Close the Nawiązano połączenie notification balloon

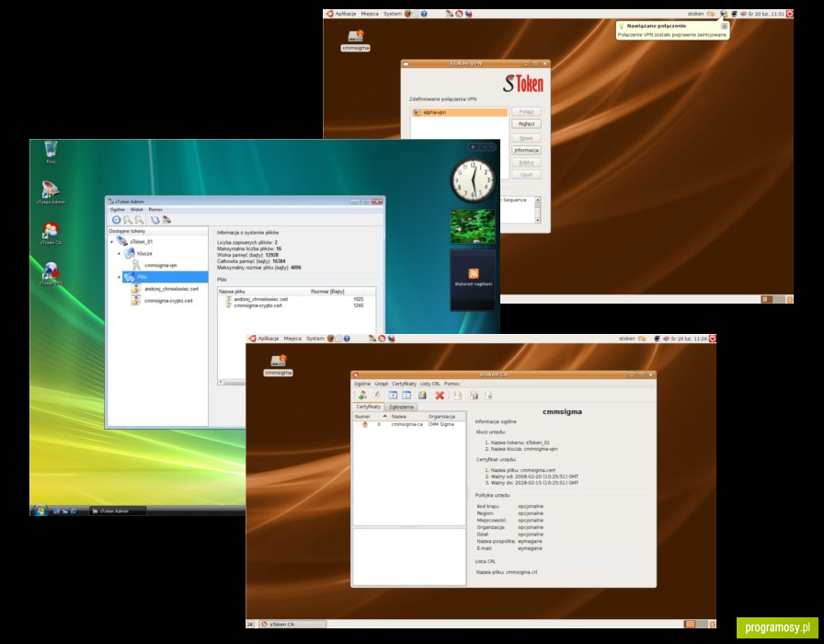click(724, 26)
